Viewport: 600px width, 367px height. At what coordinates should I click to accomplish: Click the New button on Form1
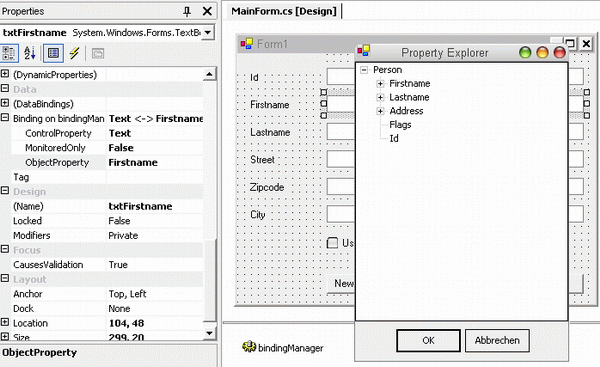point(342,284)
